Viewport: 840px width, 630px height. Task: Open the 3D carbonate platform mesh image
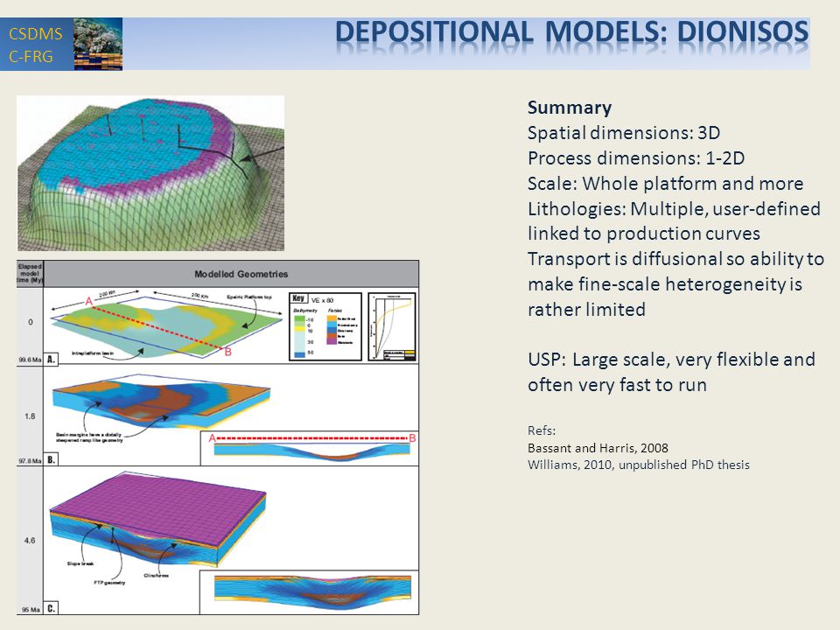coord(150,173)
